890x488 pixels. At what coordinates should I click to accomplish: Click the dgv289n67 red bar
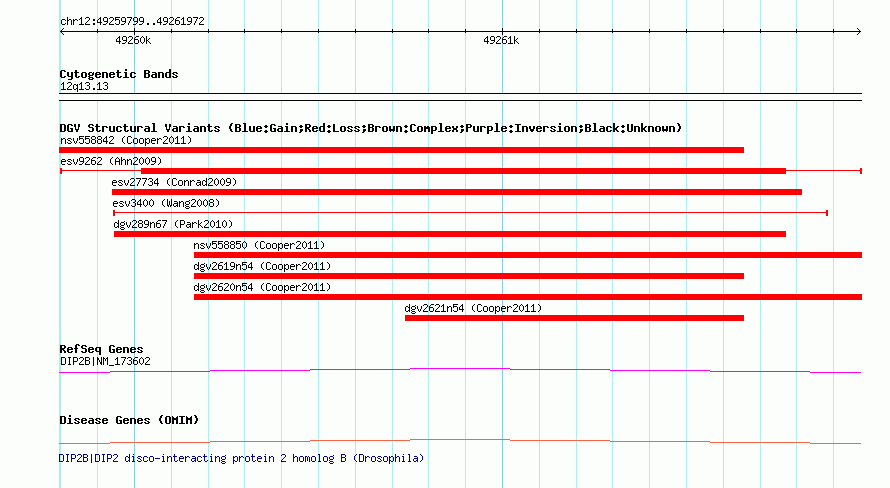coord(450,234)
